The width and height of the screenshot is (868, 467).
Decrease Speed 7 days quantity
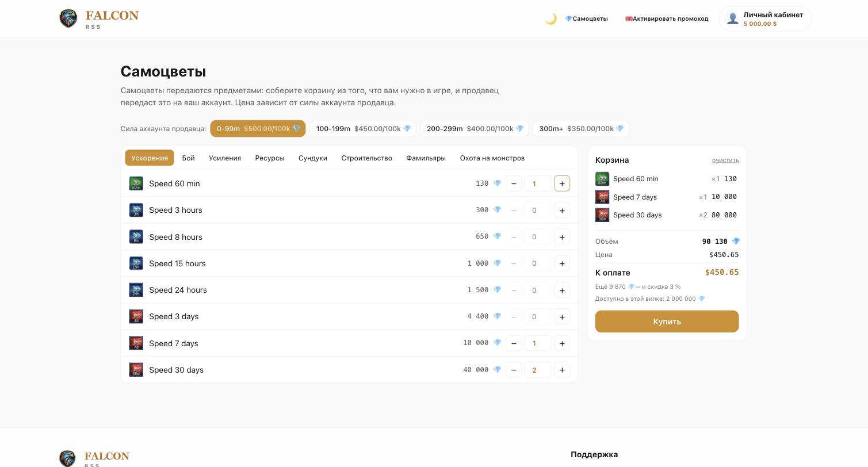(514, 343)
